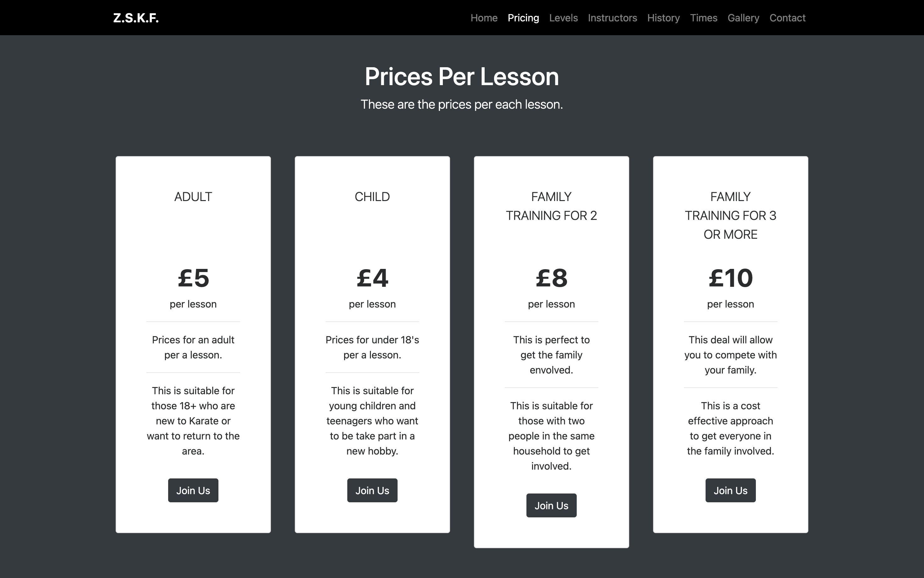Click the £10 price text

click(x=730, y=278)
